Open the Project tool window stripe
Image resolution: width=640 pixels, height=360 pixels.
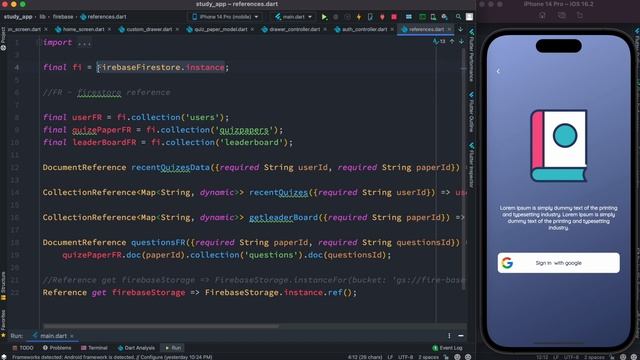pos(3,39)
